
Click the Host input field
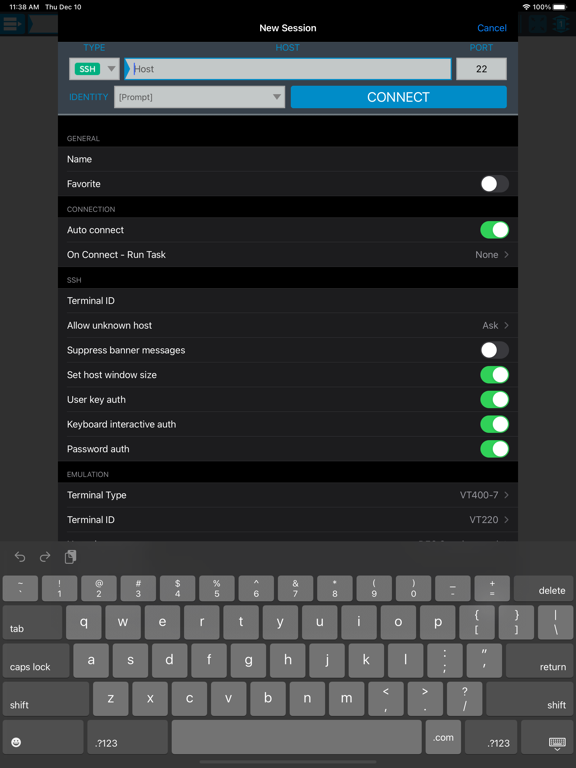click(288, 69)
